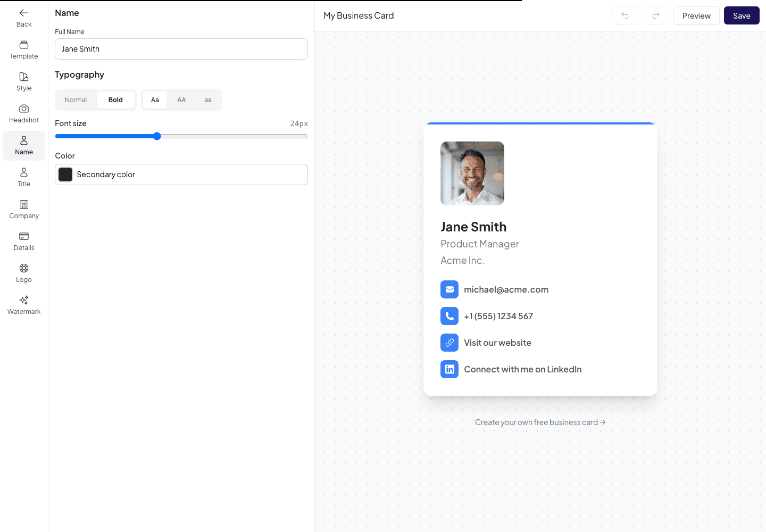Click the email envelope icon on card
Image resolution: width=766 pixels, height=532 pixels.
pos(449,289)
